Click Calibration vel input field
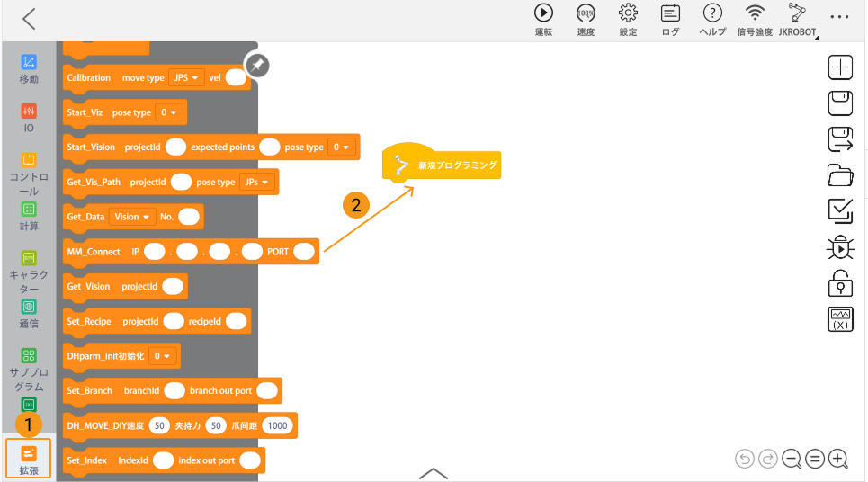 (x=236, y=77)
